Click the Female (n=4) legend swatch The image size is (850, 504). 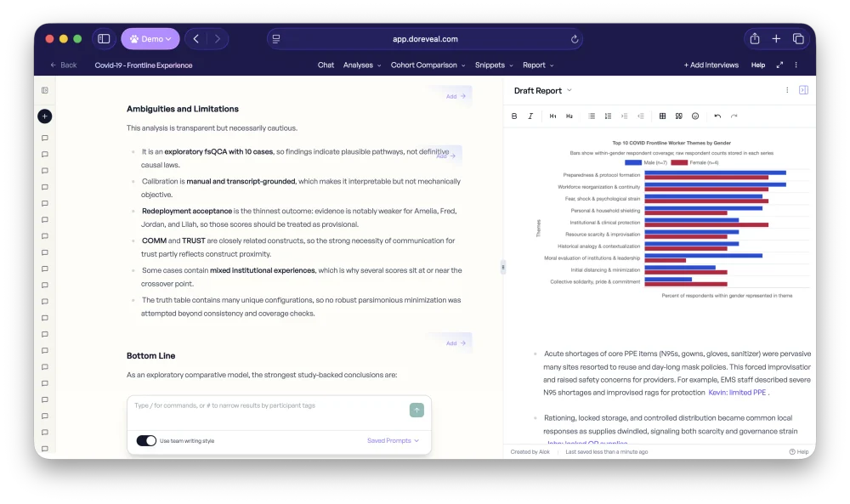point(678,162)
